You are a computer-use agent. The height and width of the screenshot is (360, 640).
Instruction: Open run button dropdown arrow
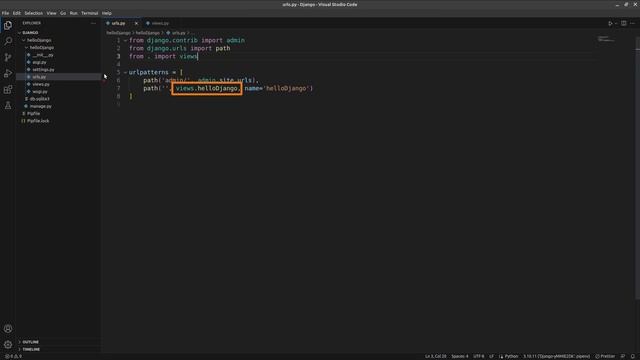[616, 23]
